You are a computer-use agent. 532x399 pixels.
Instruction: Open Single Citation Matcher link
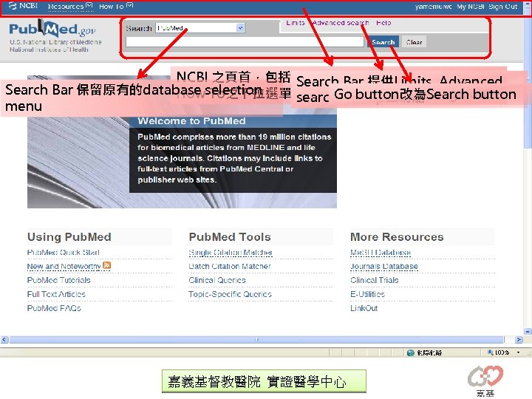point(231,253)
